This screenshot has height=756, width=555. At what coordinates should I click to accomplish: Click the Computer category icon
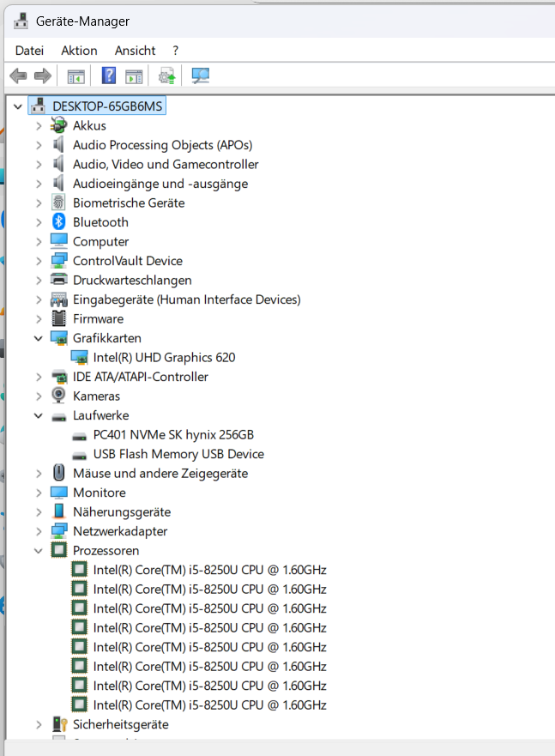click(59, 241)
